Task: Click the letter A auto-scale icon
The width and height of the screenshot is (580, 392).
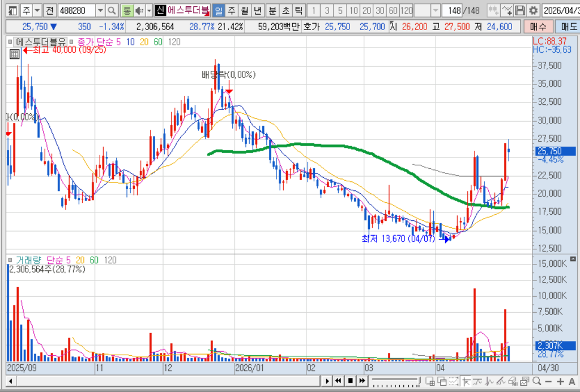Action: (x=572, y=381)
